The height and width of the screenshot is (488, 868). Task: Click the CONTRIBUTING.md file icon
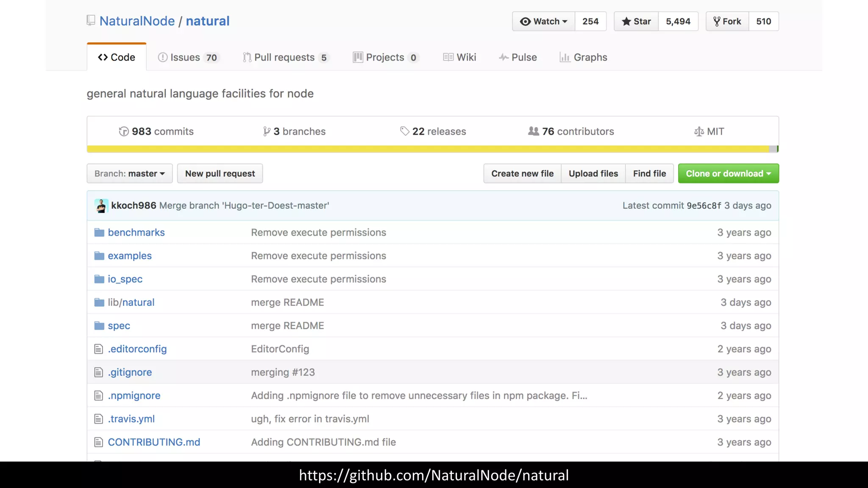tap(98, 442)
